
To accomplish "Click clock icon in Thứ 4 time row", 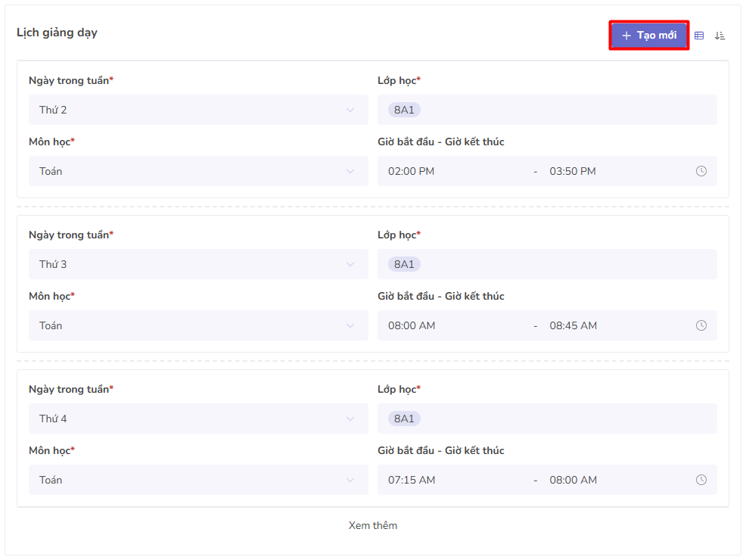I will pos(701,480).
